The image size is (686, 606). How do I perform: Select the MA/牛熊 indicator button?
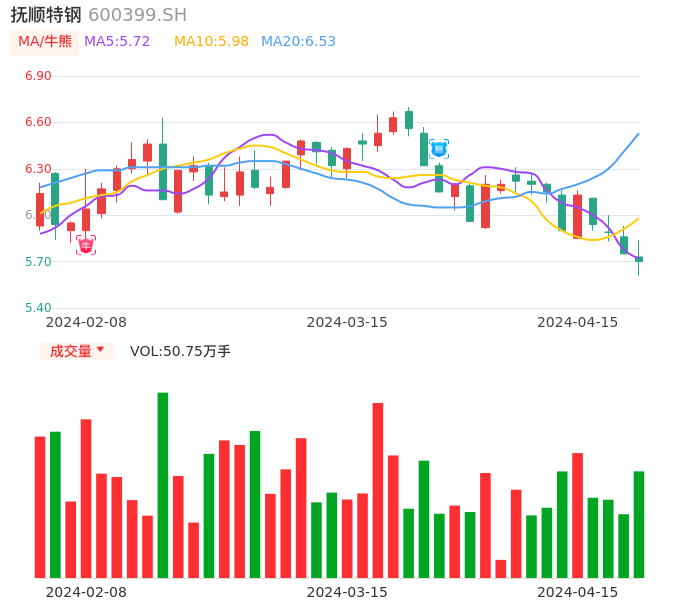click(45, 42)
